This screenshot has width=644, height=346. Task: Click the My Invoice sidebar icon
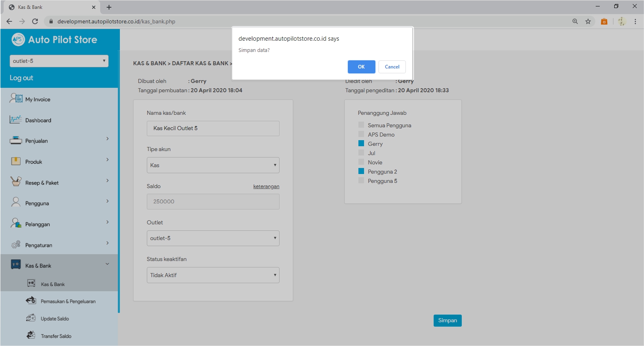click(x=16, y=98)
